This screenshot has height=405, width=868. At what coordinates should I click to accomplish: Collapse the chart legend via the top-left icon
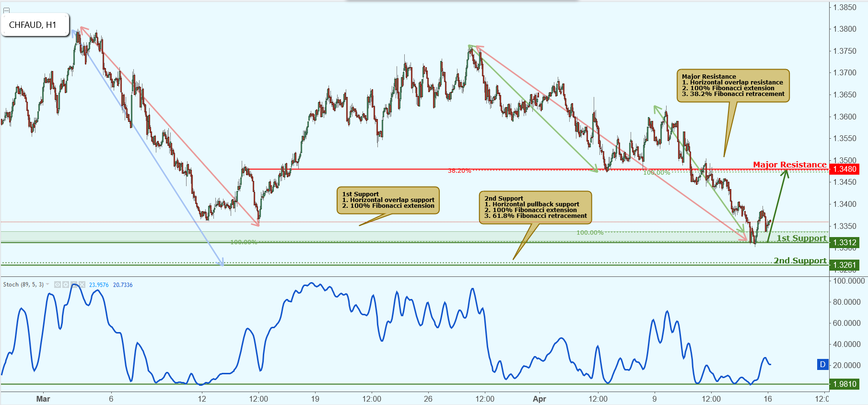(6, 10)
